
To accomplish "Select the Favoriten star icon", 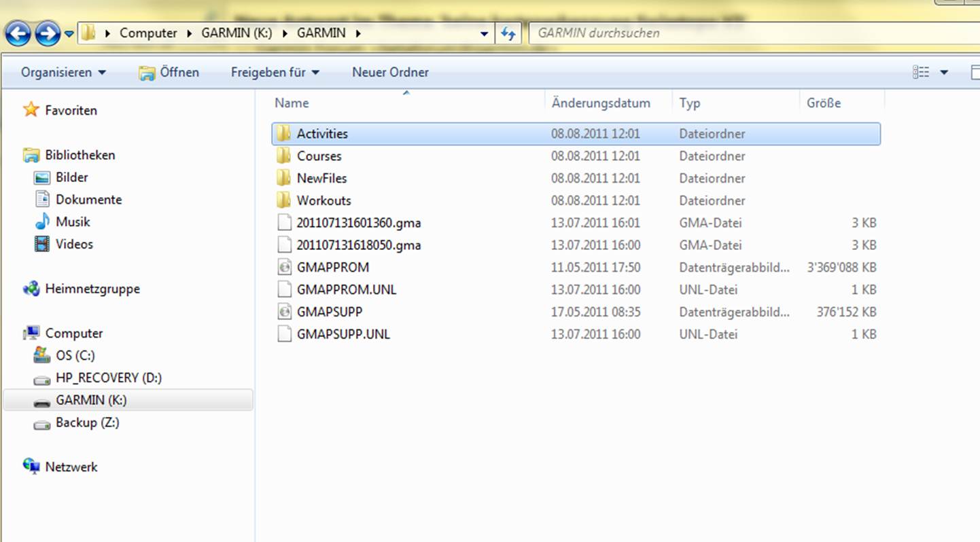I will tap(31, 109).
